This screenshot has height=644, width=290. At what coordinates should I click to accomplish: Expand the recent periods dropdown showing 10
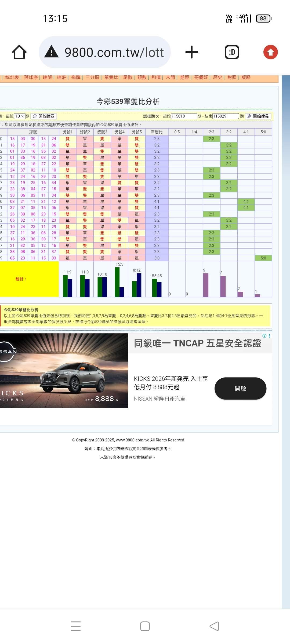(x=20, y=116)
